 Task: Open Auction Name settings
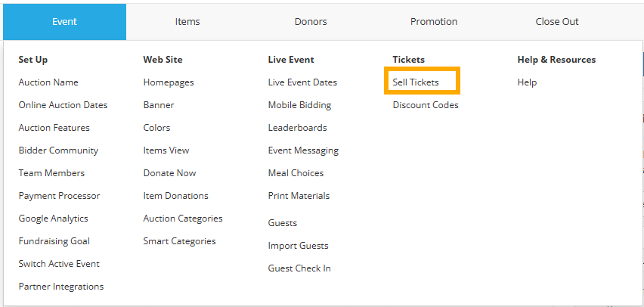click(48, 82)
